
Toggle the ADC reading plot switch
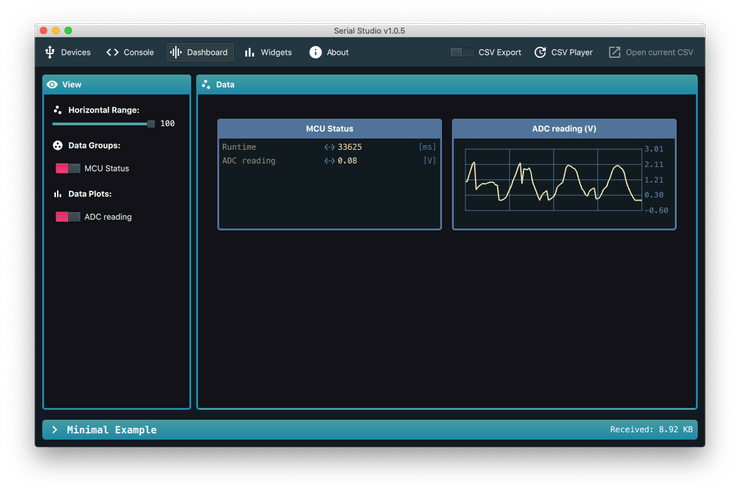tap(68, 217)
